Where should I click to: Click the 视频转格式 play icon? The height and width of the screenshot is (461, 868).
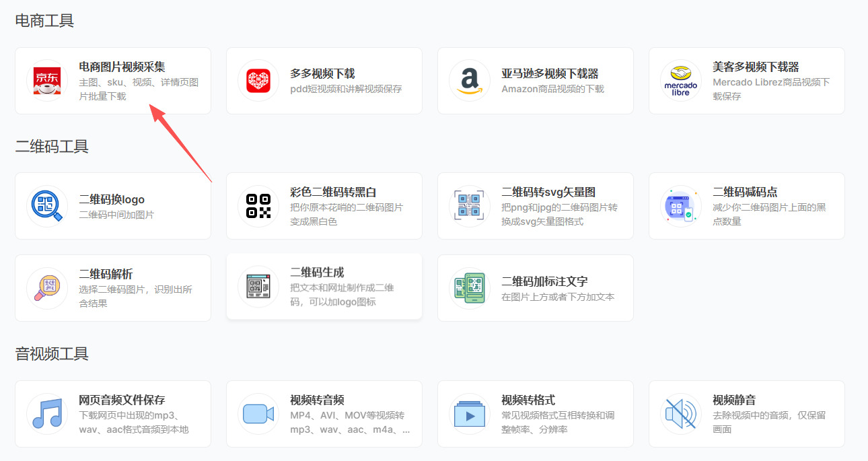[470, 414]
